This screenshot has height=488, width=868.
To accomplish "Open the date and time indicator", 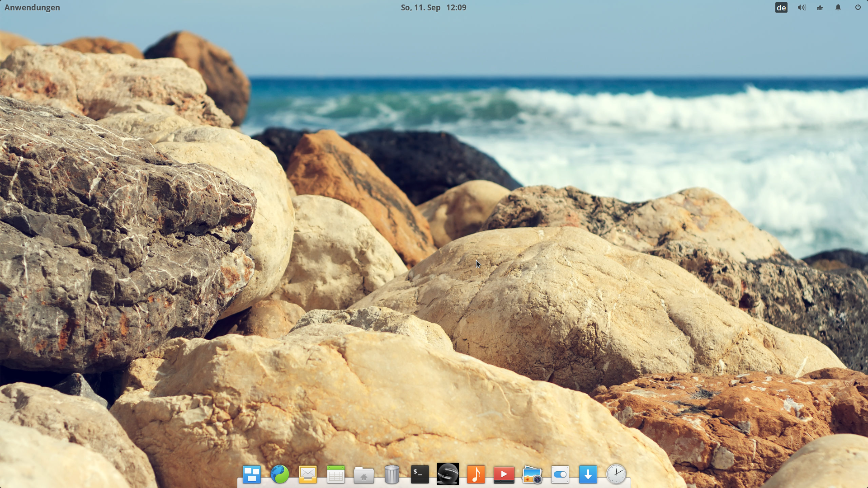I will (x=433, y=7).
